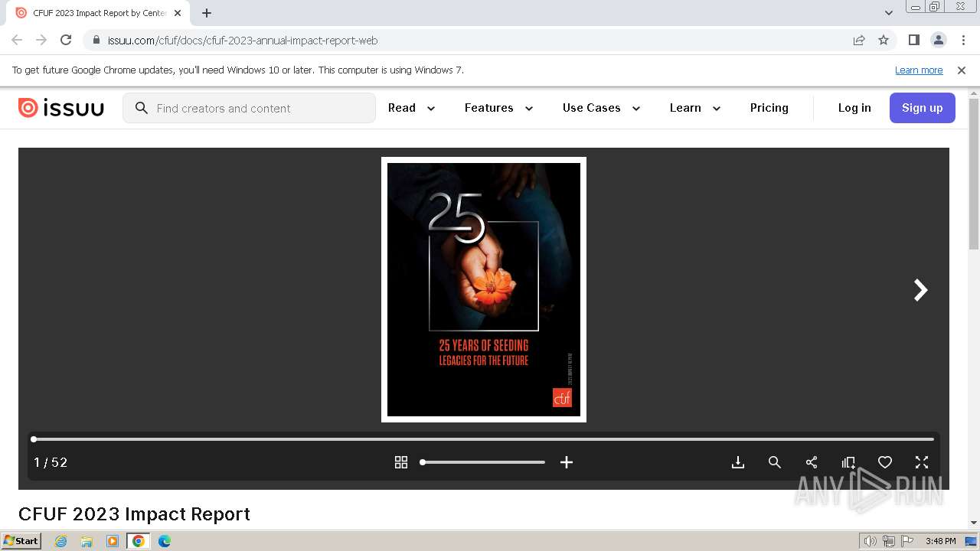Click Log in
The height and width of the screenshot is (551, 980).
[854, 108]
